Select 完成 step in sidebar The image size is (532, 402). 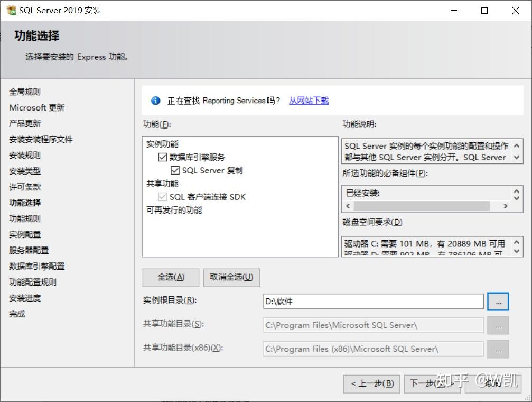(17, 314)
